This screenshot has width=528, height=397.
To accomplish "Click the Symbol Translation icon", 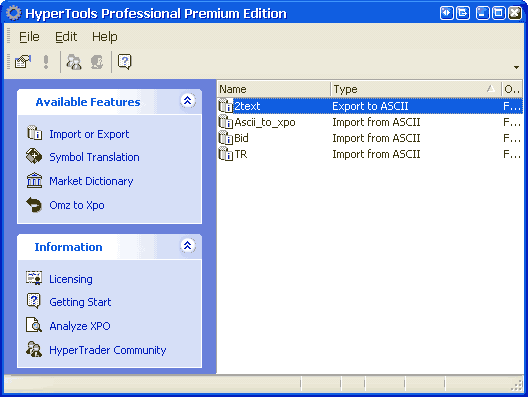I will (x=34, y=156).
